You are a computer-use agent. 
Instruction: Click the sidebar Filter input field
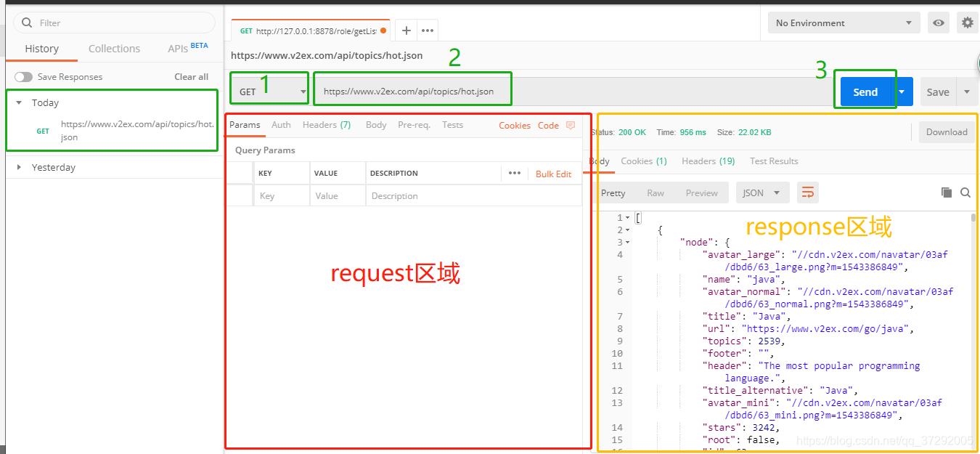tap(116, 23)
